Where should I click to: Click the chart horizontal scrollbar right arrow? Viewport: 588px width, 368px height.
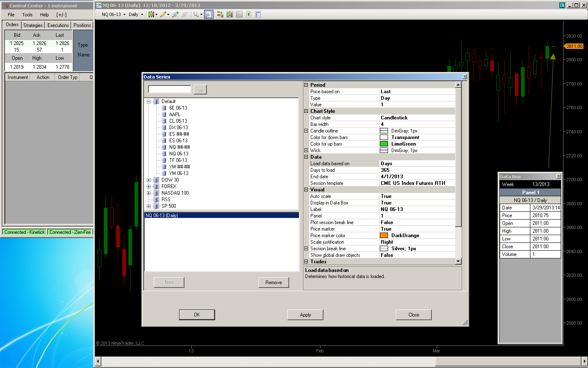point(584,361)
